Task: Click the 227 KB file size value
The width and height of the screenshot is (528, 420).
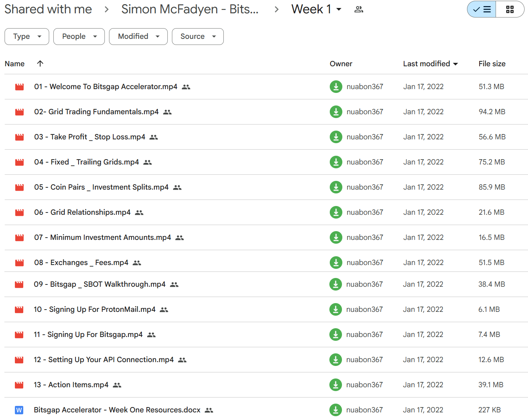Action: point(489,410)
